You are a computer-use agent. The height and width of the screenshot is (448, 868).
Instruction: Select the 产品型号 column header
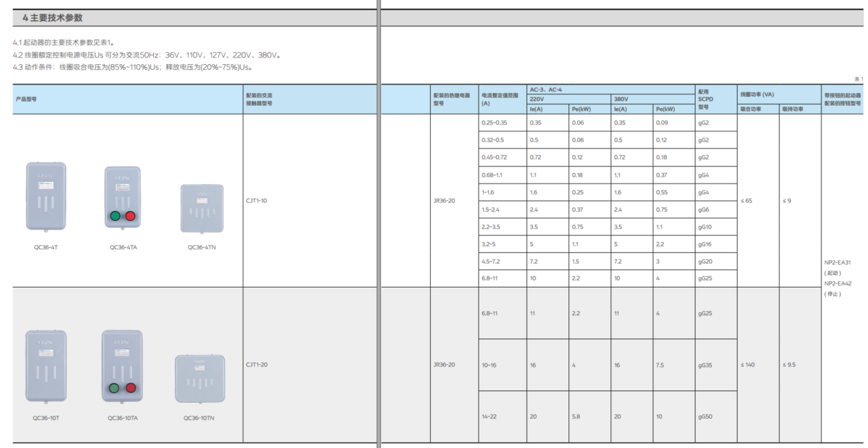coord(26,99)
